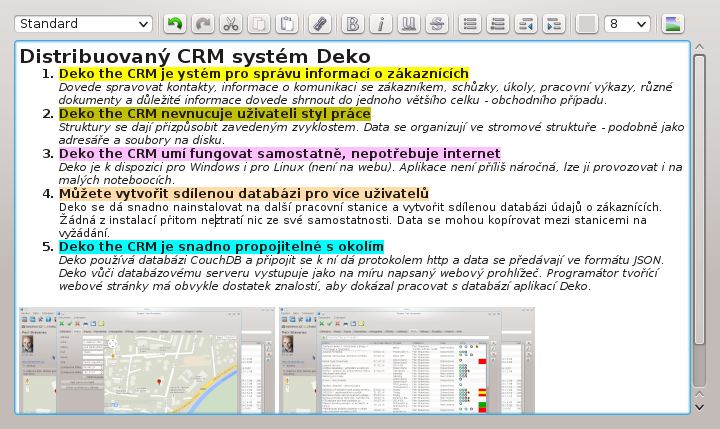Toggle underline formatting
The width and height of the screenshot is (720, 429).
click(409, 24)
